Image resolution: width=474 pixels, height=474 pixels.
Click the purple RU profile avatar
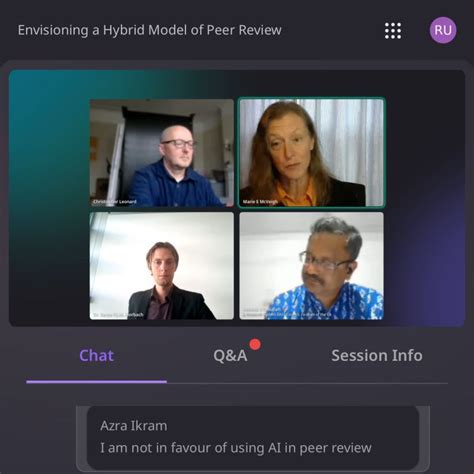[443, 30]
